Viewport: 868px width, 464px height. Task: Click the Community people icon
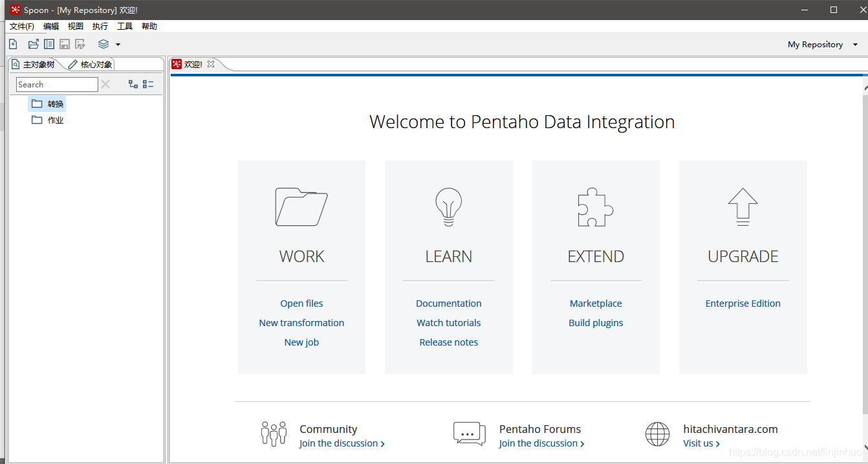tap(274, 434)
